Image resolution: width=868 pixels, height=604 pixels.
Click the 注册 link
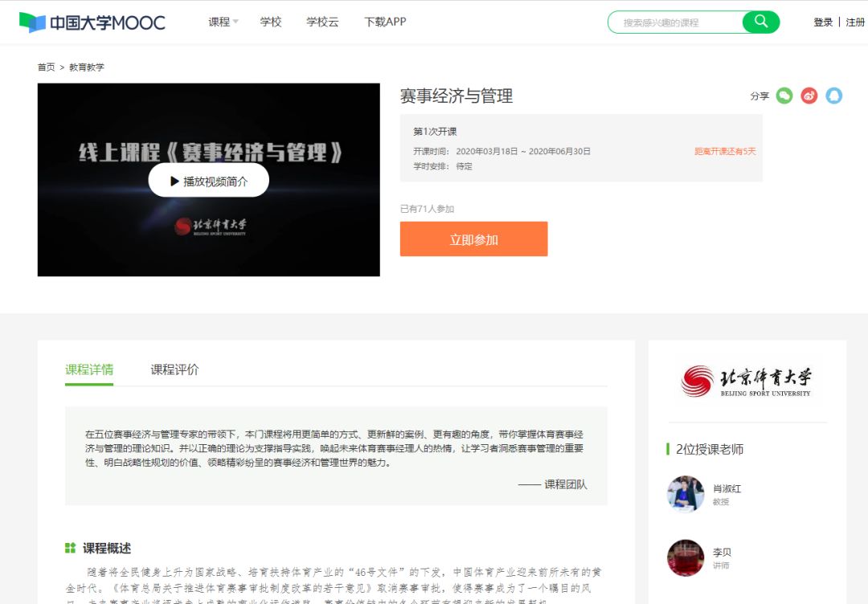[x=855, y=22]
